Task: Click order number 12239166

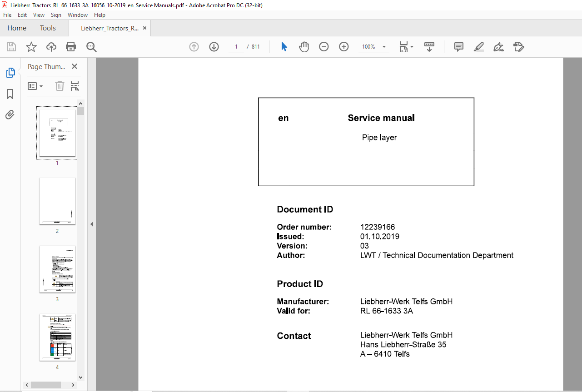Action: [x=378, y=227]
